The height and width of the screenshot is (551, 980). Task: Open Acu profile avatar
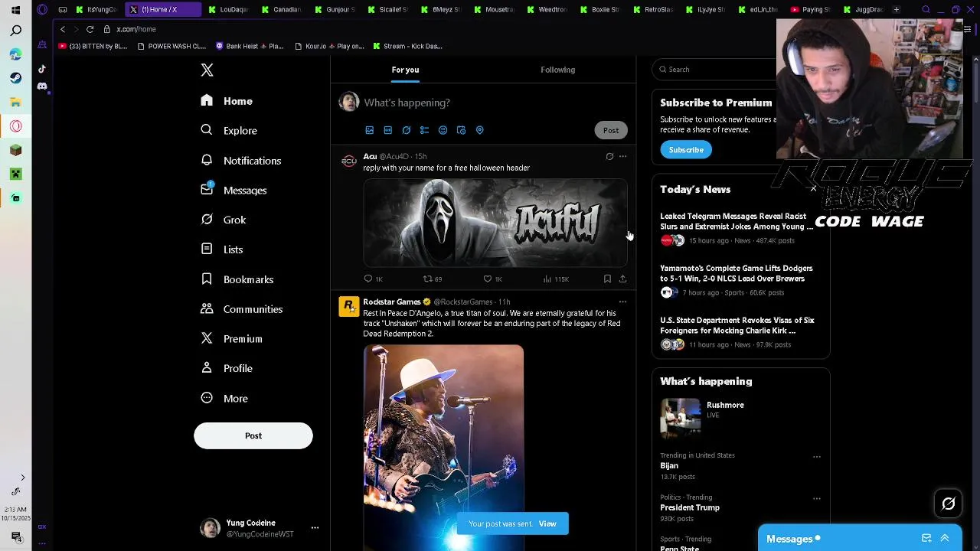click(349, 161)
